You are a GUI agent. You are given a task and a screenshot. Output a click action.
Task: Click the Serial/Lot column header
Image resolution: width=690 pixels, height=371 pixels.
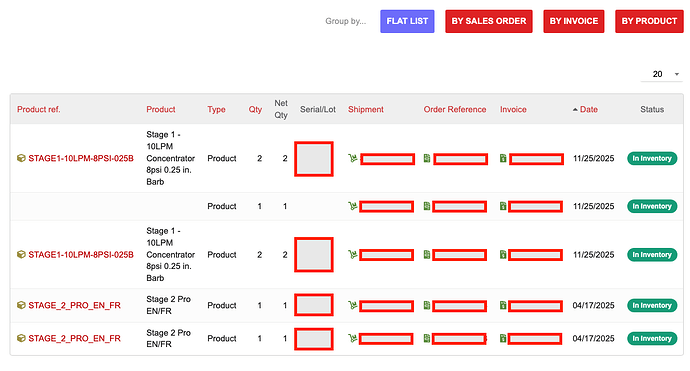click(x=318, y=109)
